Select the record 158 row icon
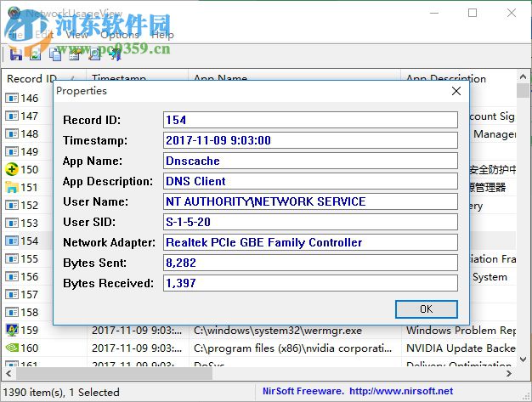The width and height of the screenshot is (532, 402). pos(12,313)
